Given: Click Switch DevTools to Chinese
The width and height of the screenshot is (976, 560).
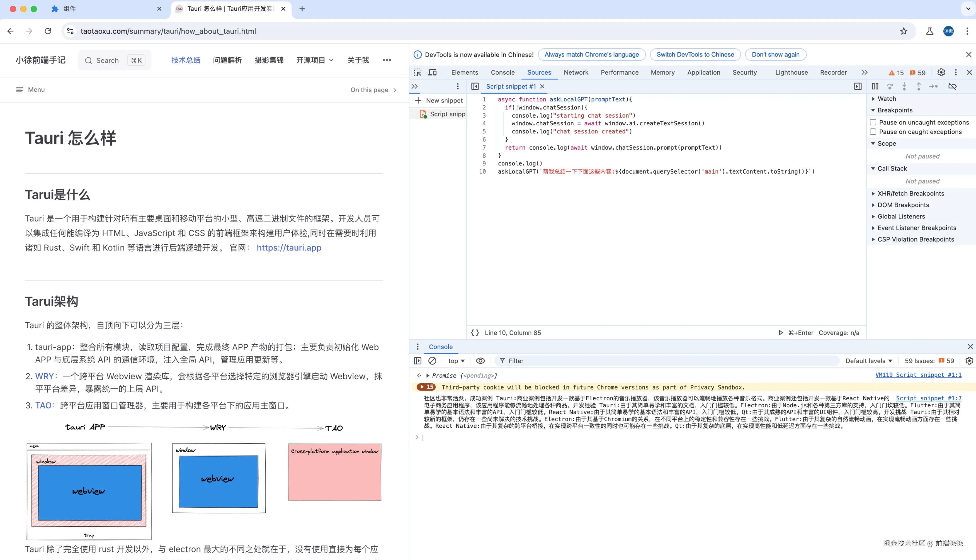Looking at the screenshot, I should (x=695, y=54).
